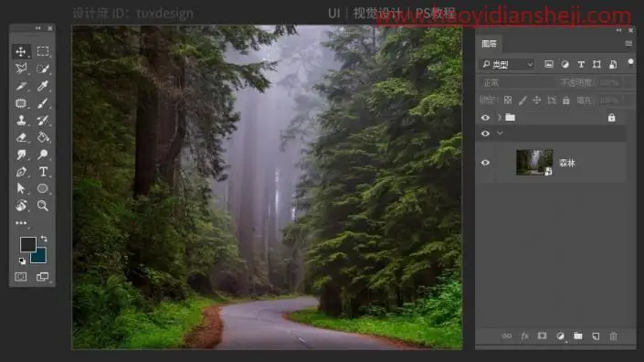The width and height of the screenshot is (644, 362).
Task: Select the Paint Bucket tool
Action: tap(43, 137)
